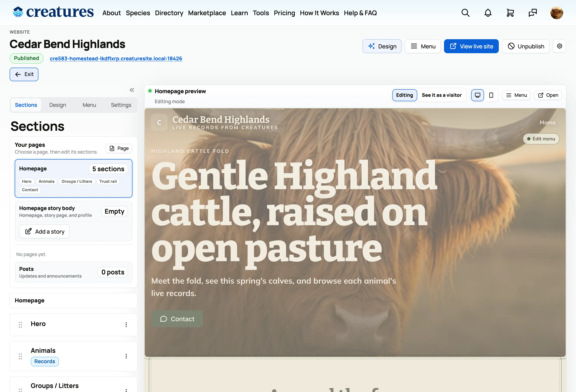Open Marketplace in top navigation

pyautogui.click(x=207, y=13)
